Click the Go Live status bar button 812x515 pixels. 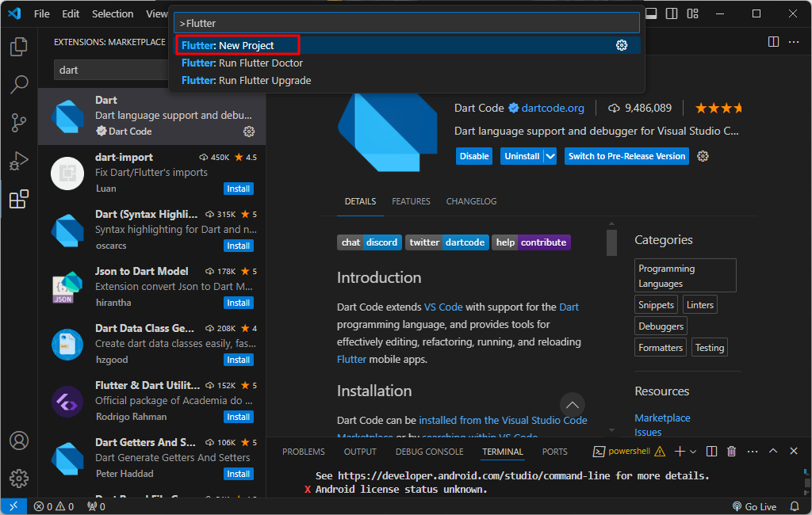tap(755, 507)
